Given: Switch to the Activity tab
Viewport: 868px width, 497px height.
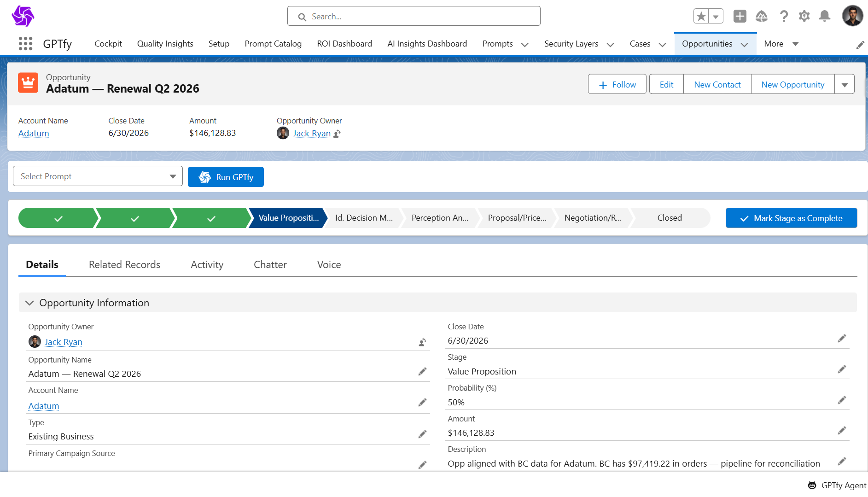Looking at the screenshot, I should pos(207,265).
